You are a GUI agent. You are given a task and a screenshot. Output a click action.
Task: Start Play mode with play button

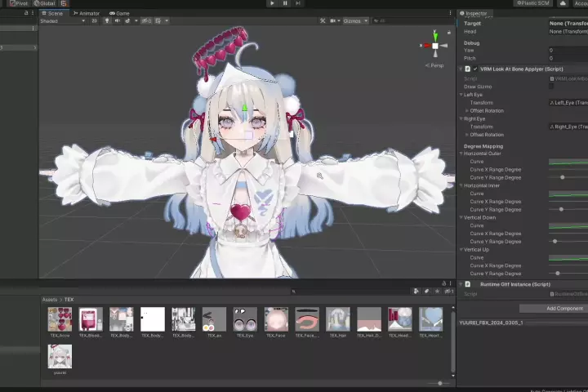click(272, 3)
